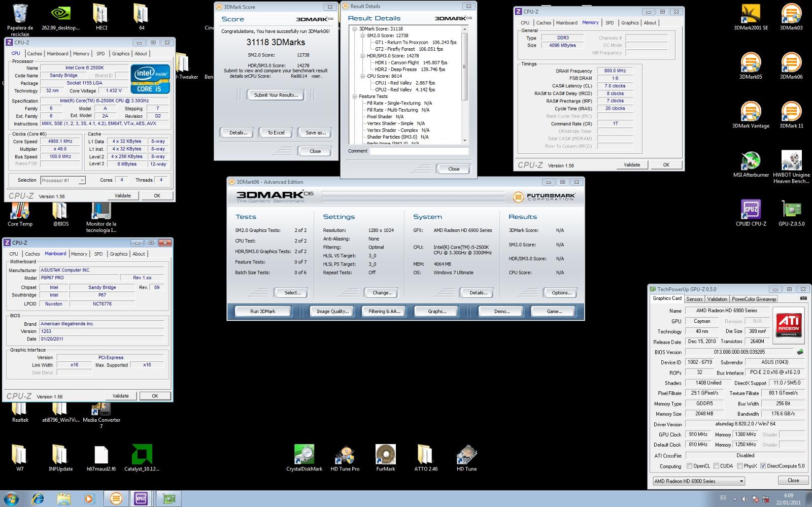Click BIOS version save icon in GPU-Z

800,352
